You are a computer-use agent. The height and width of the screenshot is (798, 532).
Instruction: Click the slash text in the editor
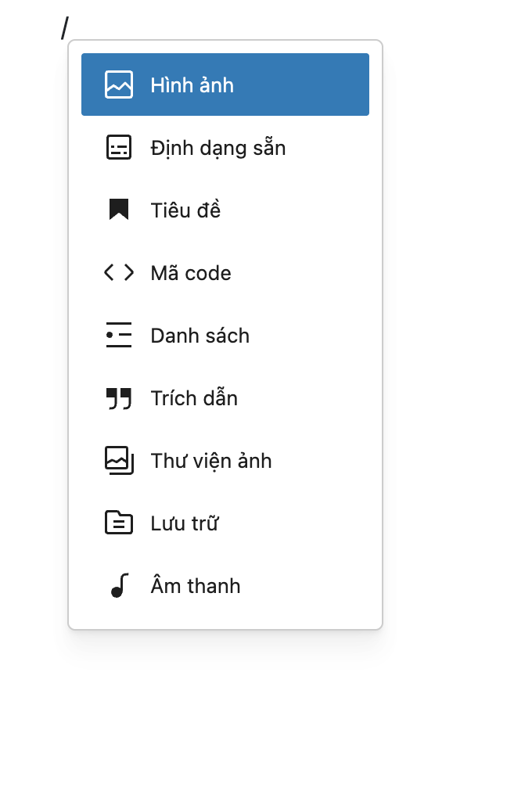(65, 28)
